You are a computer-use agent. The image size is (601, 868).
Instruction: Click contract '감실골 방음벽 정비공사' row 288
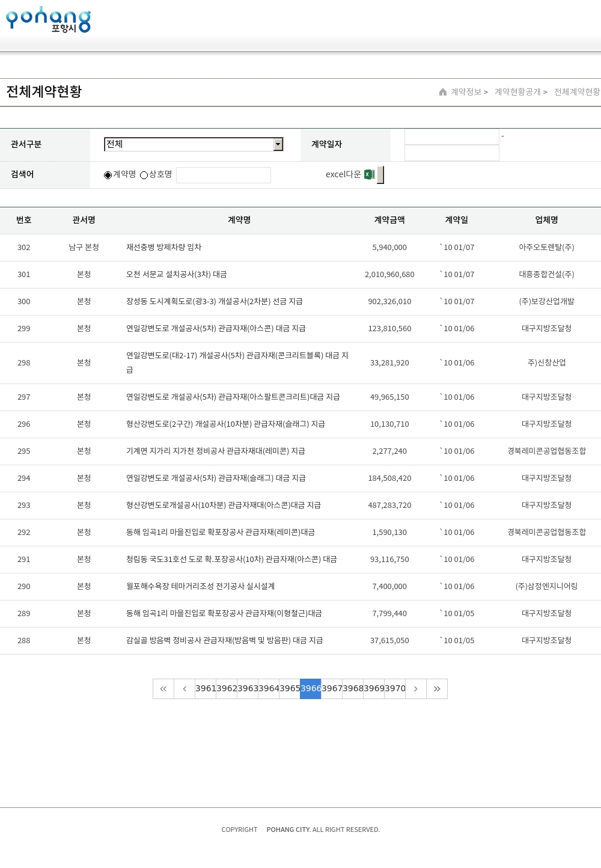point(225,641)
